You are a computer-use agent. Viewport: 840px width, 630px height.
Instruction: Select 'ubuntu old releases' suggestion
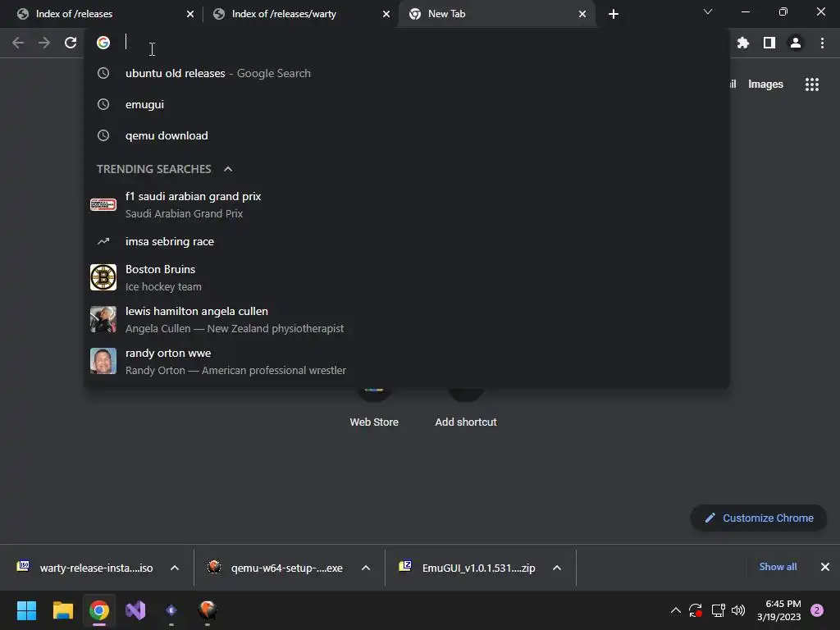click(407, 73)
